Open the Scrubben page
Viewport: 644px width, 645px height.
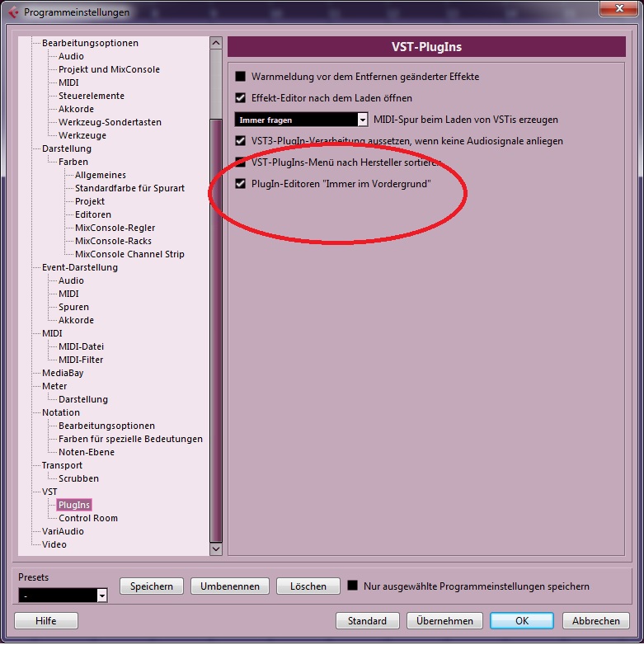(78, 478)
